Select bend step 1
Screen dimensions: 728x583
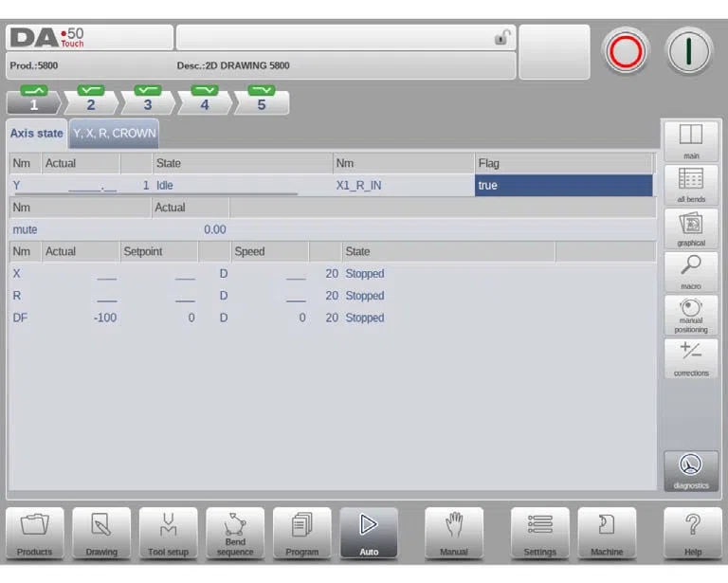(x=34, y=100)
